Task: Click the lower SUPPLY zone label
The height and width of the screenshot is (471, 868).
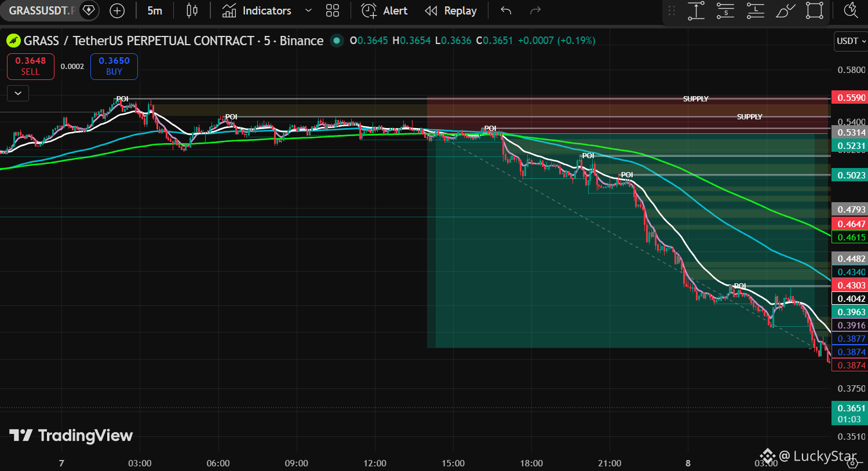Action: (749, 117)
